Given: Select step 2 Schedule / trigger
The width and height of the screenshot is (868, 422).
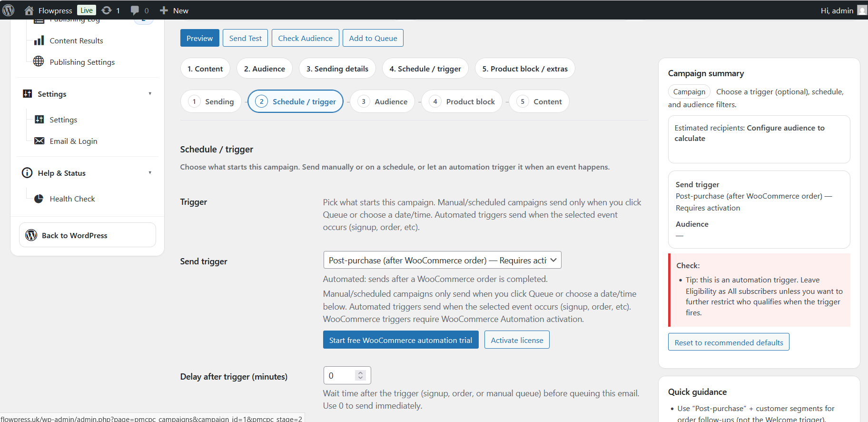Looking at the screenshot, I should (296, 101).
